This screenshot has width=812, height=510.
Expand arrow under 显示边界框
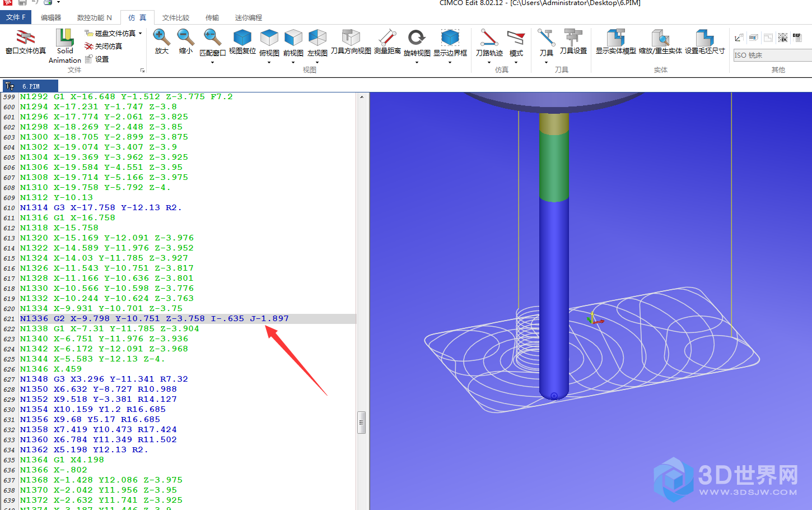tap(450, 62)
